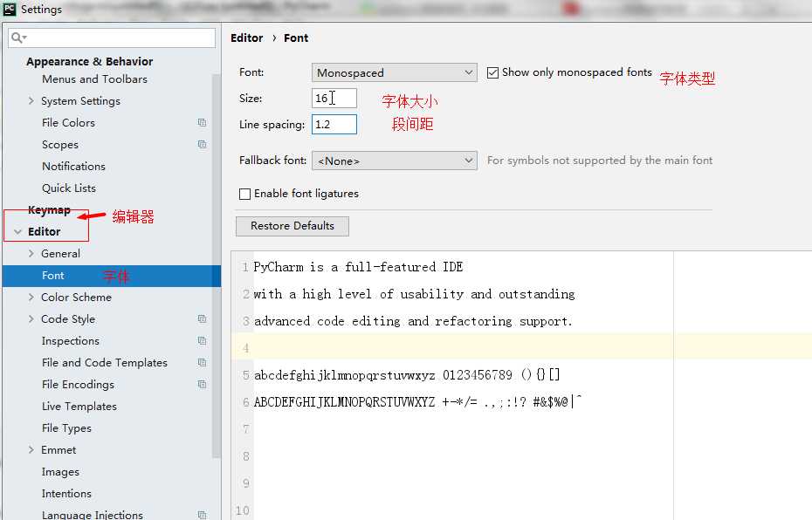Screen dimensions: 812x520
Task: Select Quick Lists settings
Action: pyautogui.click(x=69, y=188)
